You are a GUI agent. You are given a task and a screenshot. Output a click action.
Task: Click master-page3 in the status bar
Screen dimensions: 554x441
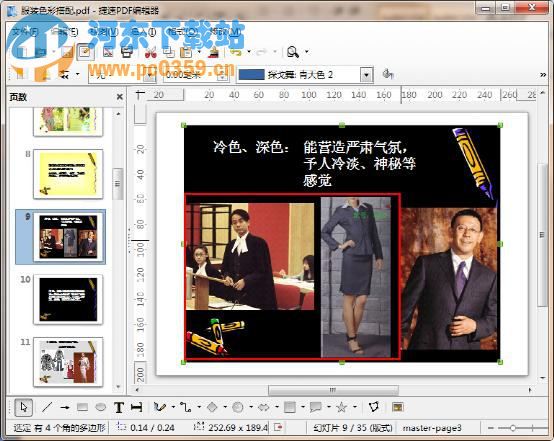(432, 428)
